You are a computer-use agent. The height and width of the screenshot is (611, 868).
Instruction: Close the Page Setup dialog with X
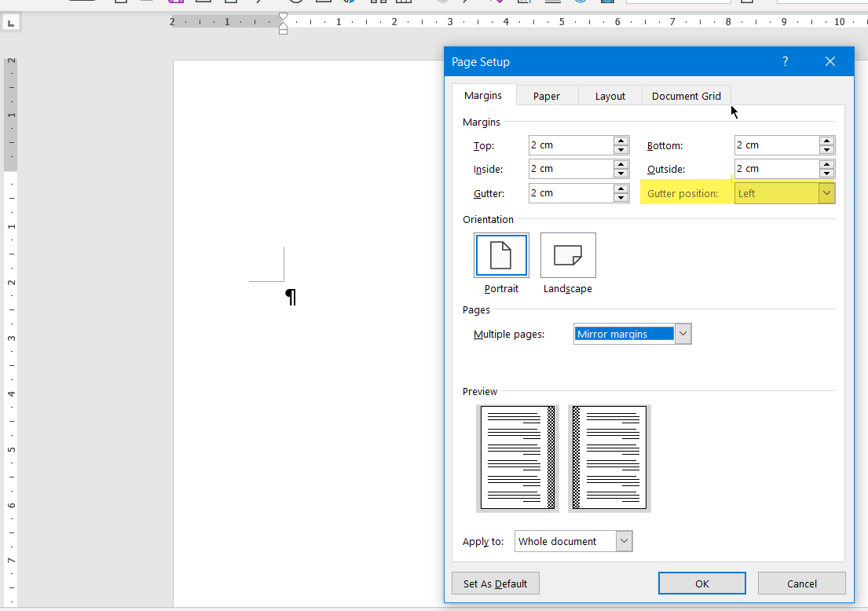830,61
